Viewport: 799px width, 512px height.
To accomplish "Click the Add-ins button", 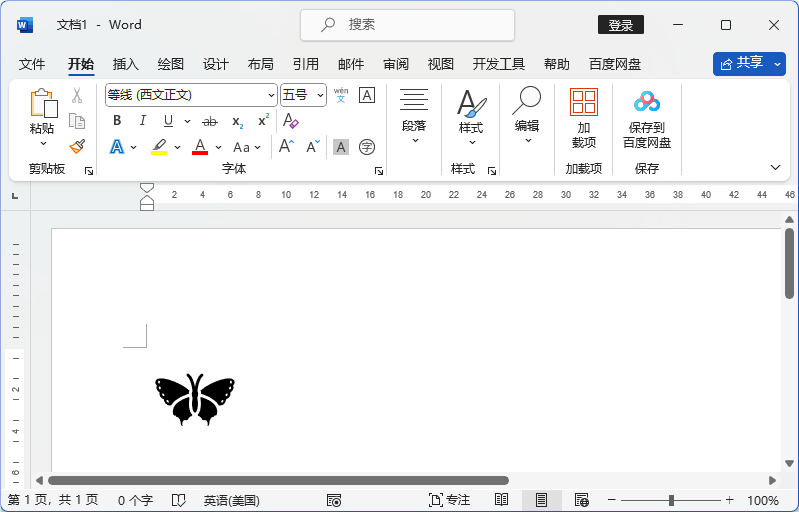I will (584, 118).
